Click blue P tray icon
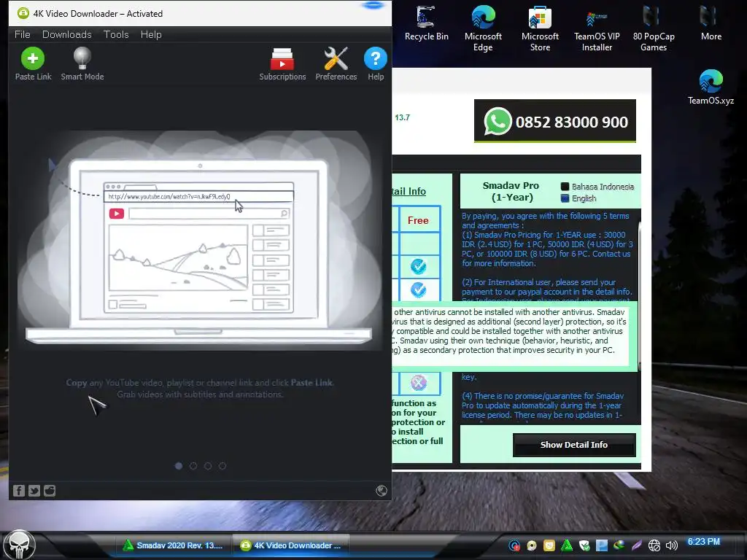 (x=602, y=545)
